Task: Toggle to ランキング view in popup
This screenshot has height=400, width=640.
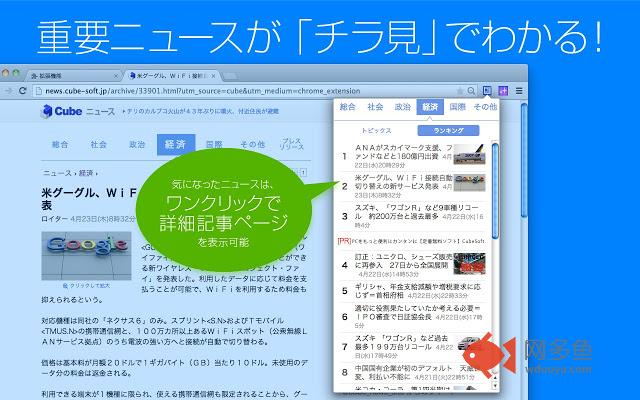Action: 448,131
